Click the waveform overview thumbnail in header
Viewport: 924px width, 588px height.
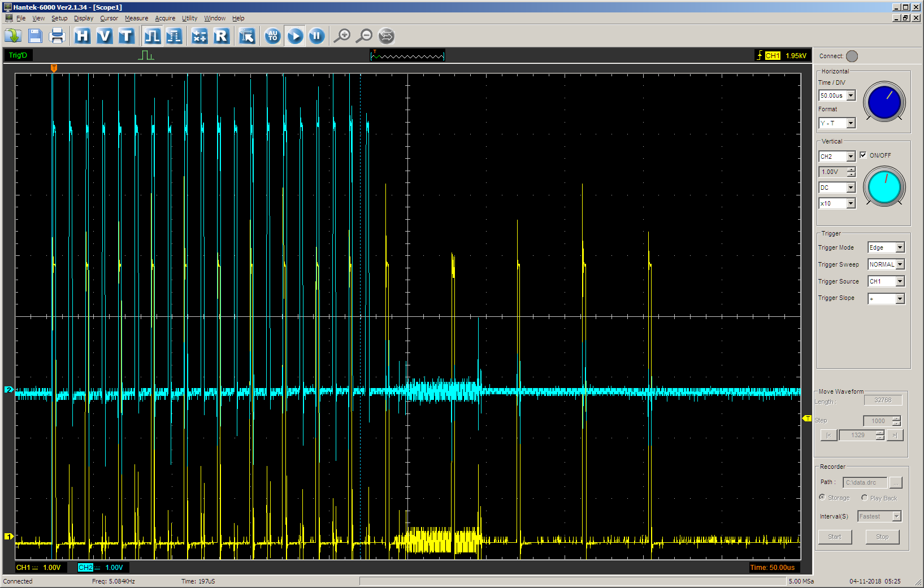(407, 55)
